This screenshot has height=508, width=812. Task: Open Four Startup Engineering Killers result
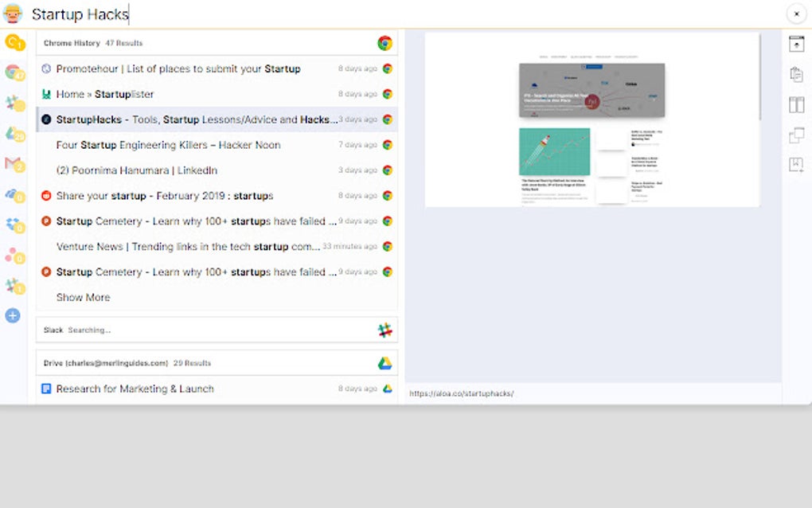[217, 144]
